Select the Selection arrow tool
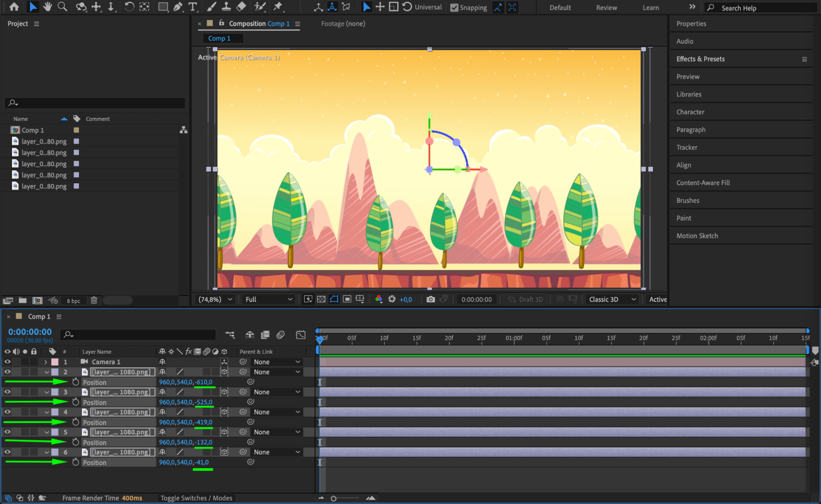Image resolution: width=821 pixels, height=504 pixels. point(33,7)
